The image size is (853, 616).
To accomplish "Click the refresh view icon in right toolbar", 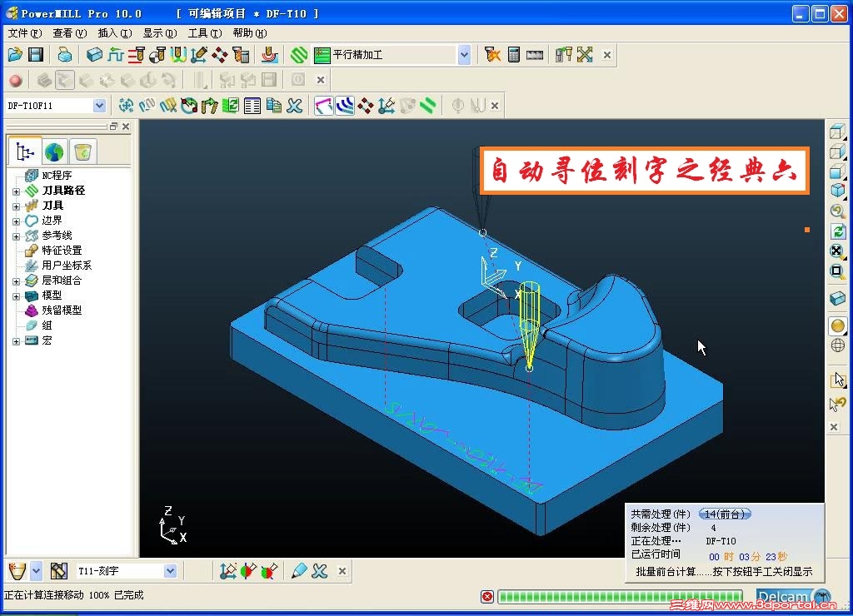I will [x=838, y=231].
